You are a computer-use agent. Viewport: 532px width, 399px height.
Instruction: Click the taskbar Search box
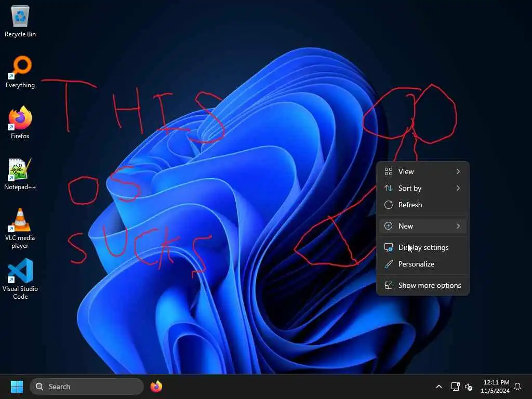[x=87, y=387]
